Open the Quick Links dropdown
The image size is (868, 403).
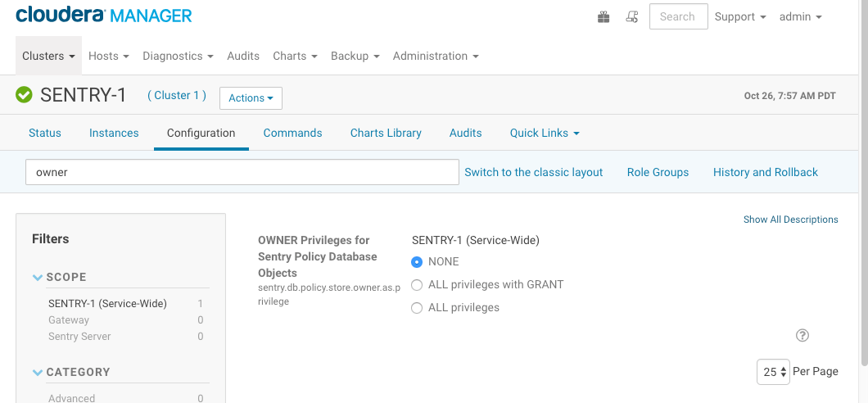pyautogui.click(x=545, y=133)
